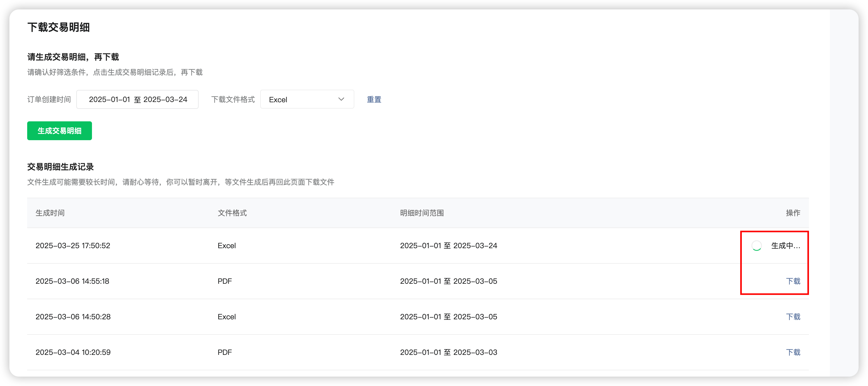Click the 明细时间范围 column header
Image resolution: width=868 pixels, height=386 pixels.
421,213
